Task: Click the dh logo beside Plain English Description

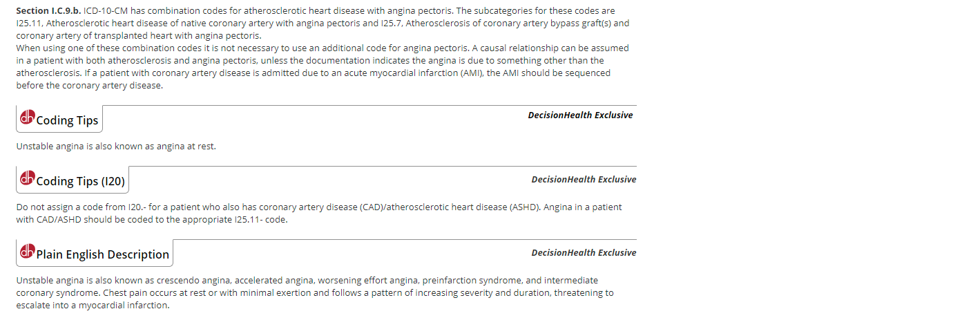Action: tap(27, 253)
